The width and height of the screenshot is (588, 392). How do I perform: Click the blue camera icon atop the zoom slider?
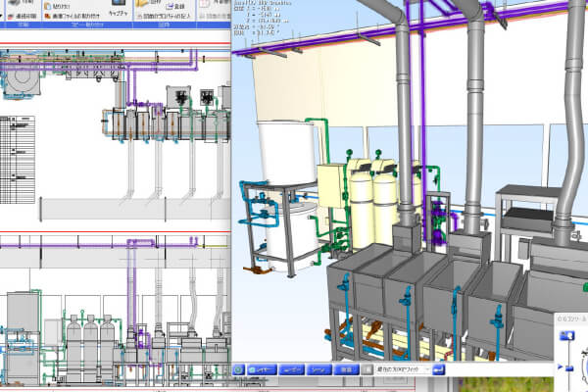tap(566, 335)
